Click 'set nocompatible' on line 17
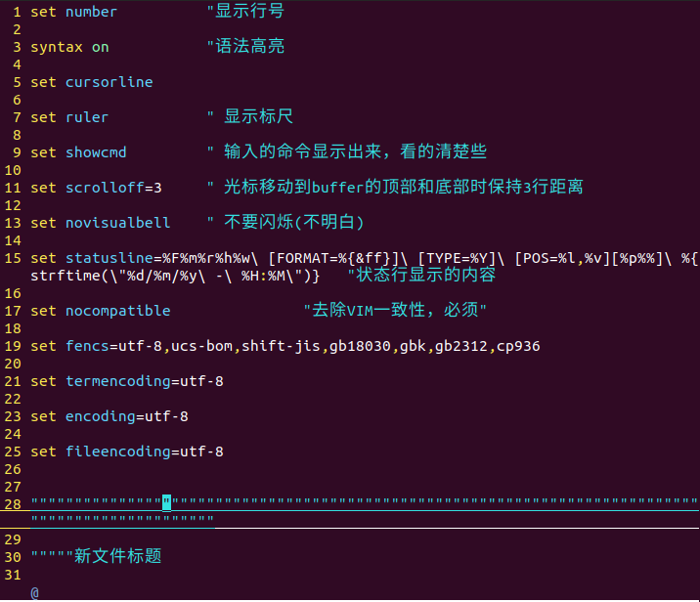Image resolution: width=700 pixels, height=602 pixels. pyautogui.click(x=100, y=311)
